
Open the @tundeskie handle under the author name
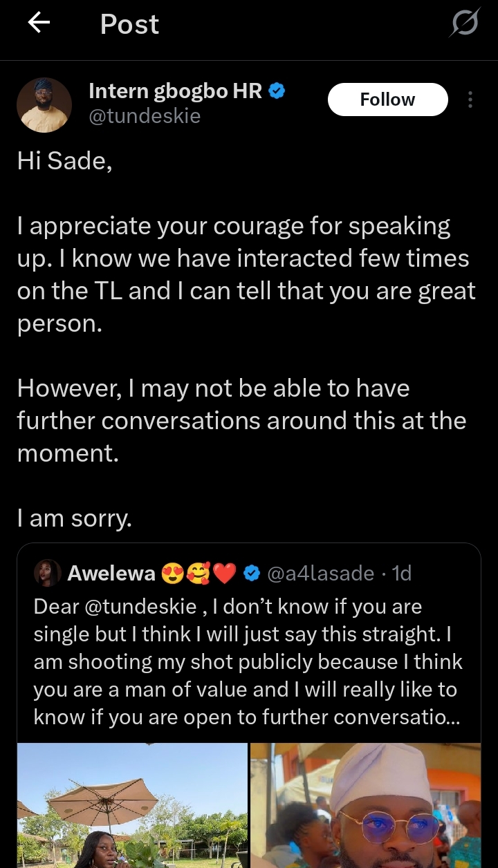[145, 115]
